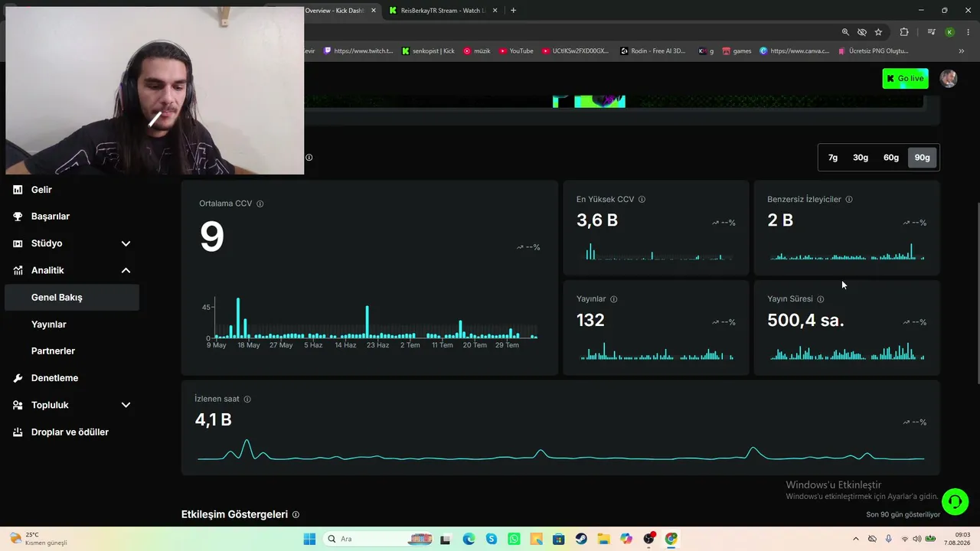
Task: Click the taskbar Ara search box
Action: (379, 539)
